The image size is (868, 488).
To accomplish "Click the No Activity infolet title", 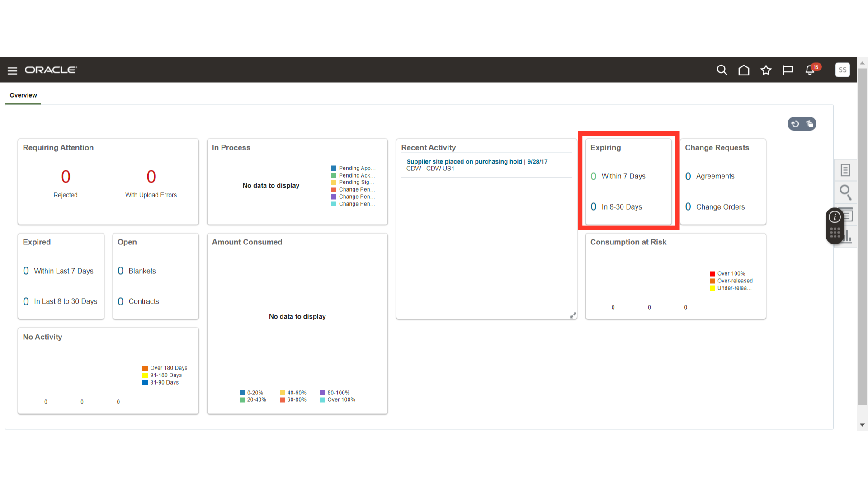I will pos(42,337).
